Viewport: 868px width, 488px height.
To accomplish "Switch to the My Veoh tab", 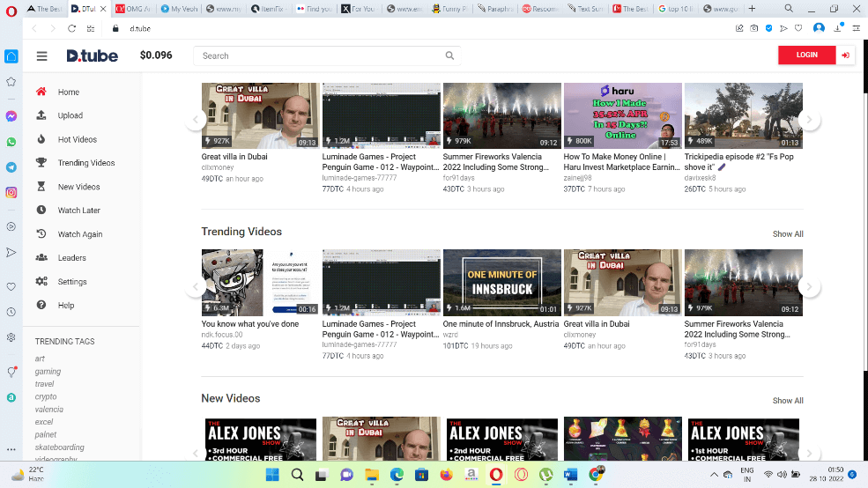I will pyautogui.click(x=178, y=9).
